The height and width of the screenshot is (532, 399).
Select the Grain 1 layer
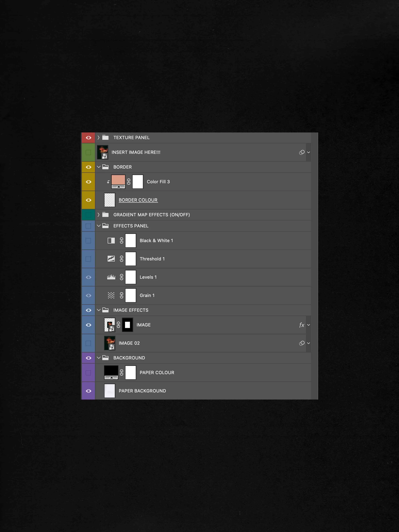(x=203, y=295)
